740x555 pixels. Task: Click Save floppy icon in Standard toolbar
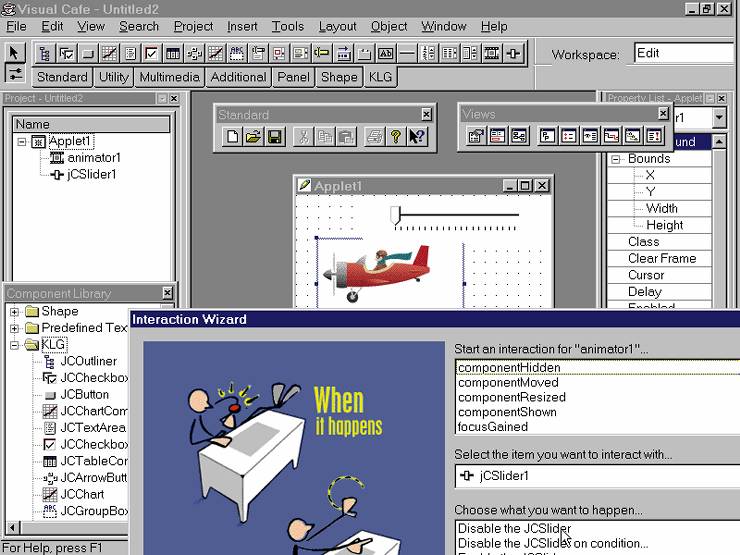[x=275, y=137]
